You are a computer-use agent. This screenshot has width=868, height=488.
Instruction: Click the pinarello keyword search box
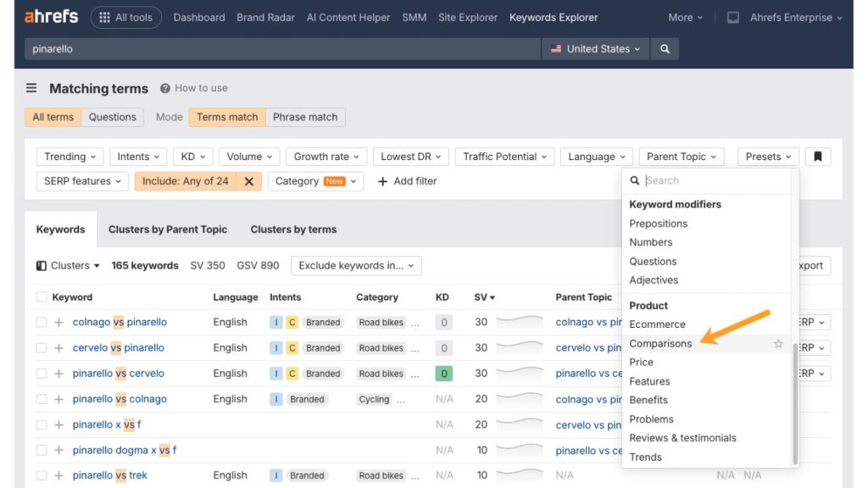(x=282, y=48)
